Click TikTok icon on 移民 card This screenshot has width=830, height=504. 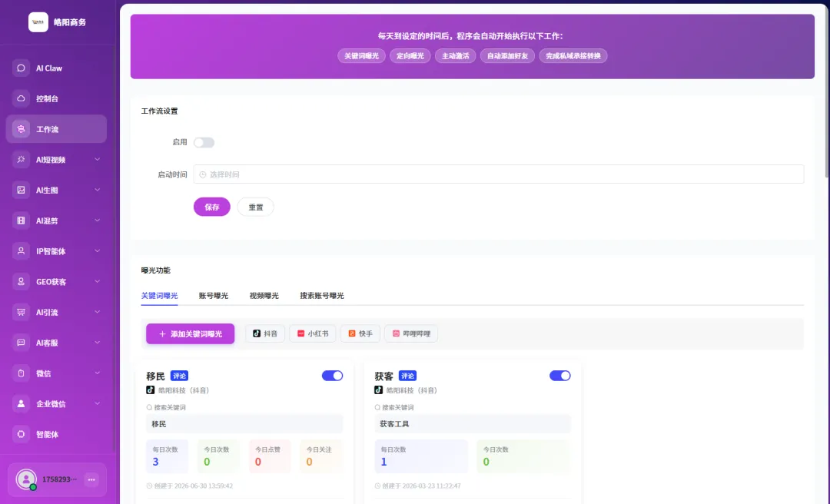pos(151,390)
